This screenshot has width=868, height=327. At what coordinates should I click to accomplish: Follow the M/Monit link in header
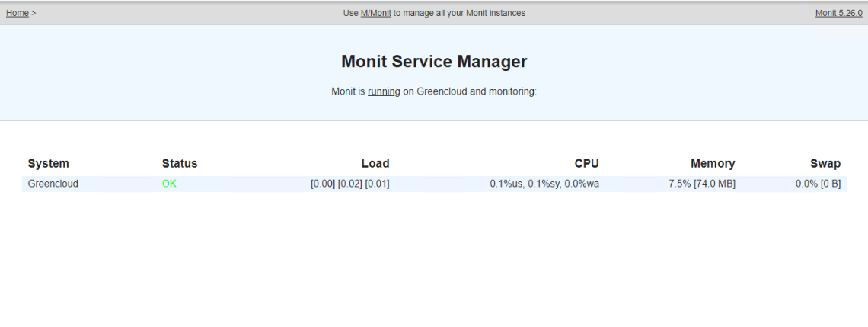tap(376, 13)
